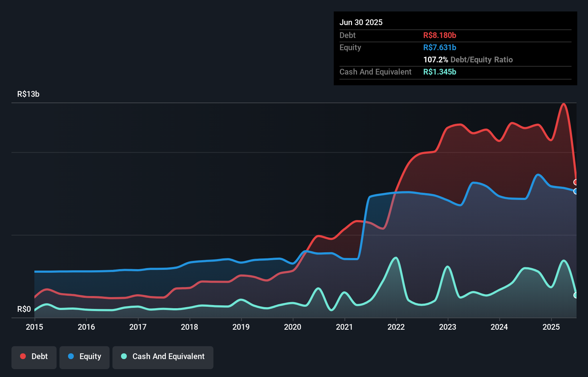Viewport: 588px width, 377px height.
Task: Open the Debt/Equity Ratio details
Action: [468, 59]
